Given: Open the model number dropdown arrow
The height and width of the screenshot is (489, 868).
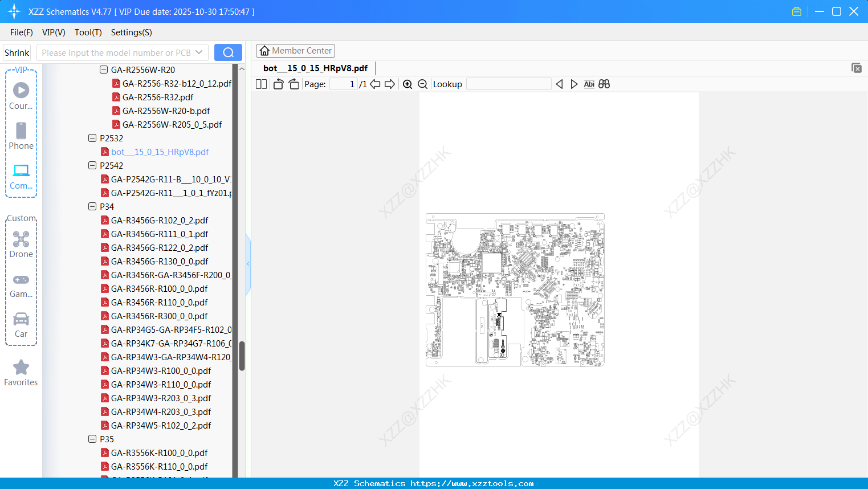Looking at the screenshot, I should point(199,52).
